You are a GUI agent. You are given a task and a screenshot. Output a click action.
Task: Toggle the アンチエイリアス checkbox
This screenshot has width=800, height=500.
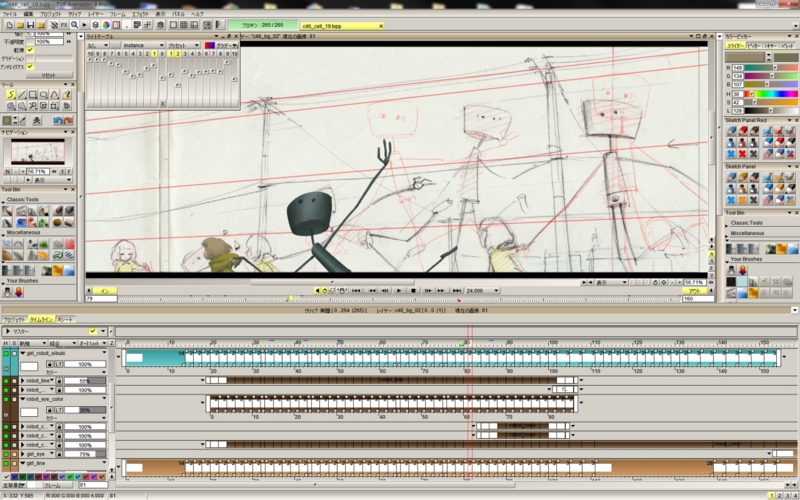coord(30,67)
